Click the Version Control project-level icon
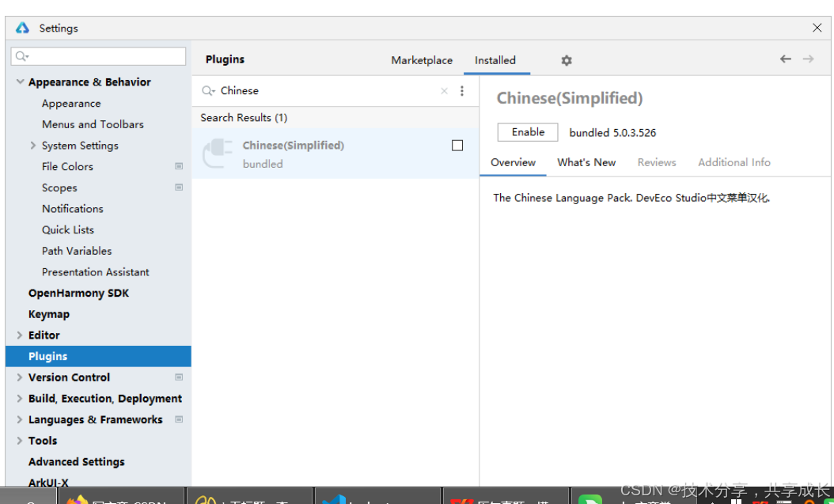834x504 pixels. coord(179,377)
